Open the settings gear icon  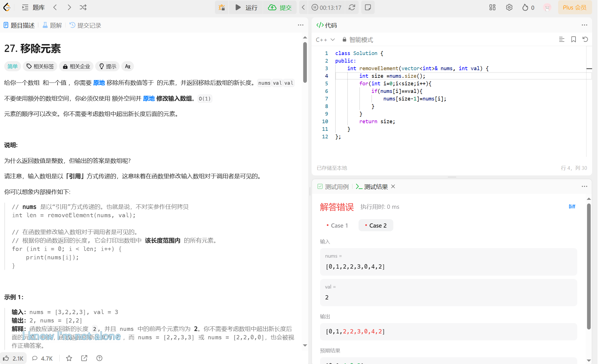509,7
